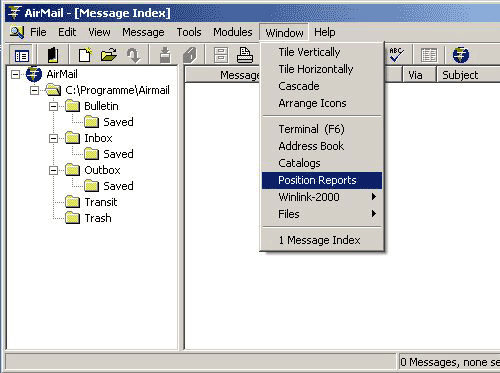Click the open folder toolbar icon
The height and width of the screenshot is (373, 500).
point(109,55)
